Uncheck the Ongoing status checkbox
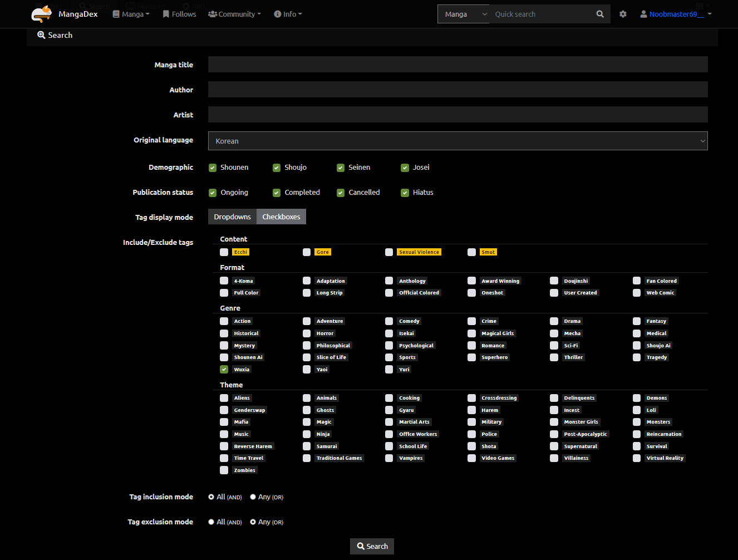The height and width of the screenshot is (560, 738). click(x=213, y=193)
